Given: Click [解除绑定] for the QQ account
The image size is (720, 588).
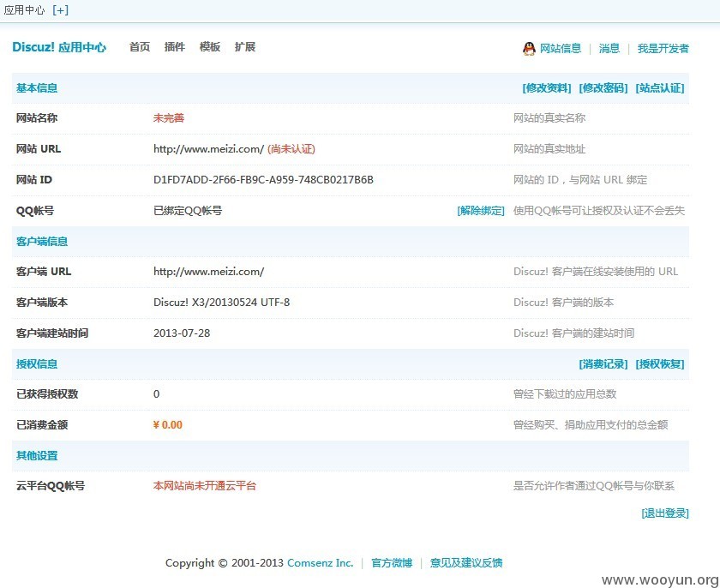Looking at the screenshot, I should [481, 211].
